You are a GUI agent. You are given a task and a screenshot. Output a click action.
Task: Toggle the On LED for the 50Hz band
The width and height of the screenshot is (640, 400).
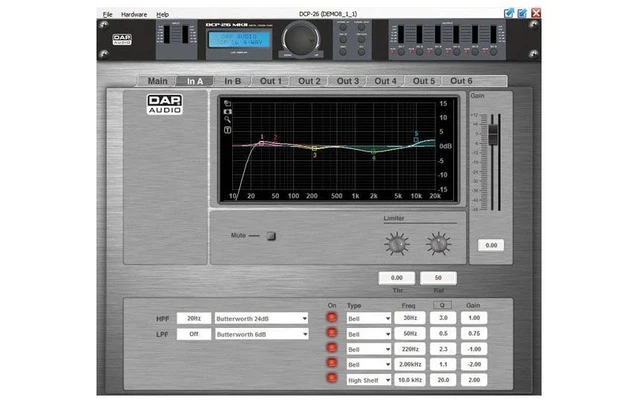point(331,333)
